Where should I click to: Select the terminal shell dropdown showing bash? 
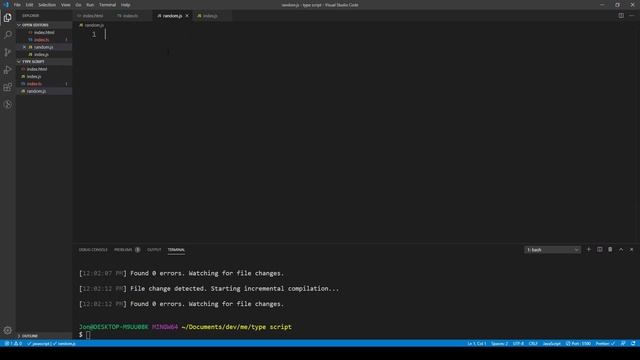(x=552, y=250)
